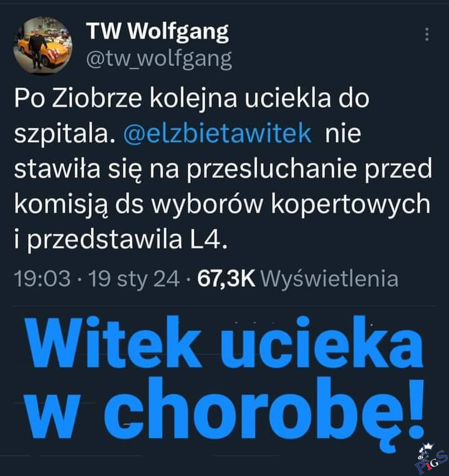This screenshot has height=476, width=449.
Task: Click the word Ziobrze in the tweet
Action: pyautogui.click(x=97, y=98)
